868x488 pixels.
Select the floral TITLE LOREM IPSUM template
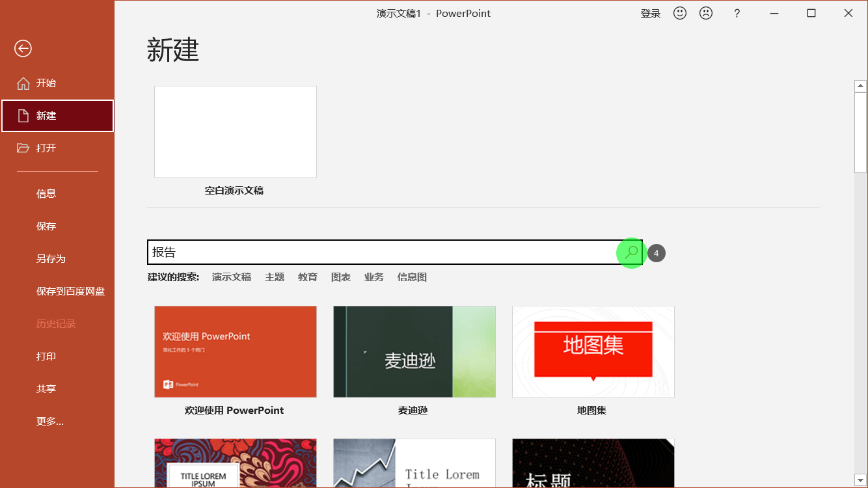[x=236, y=463]
